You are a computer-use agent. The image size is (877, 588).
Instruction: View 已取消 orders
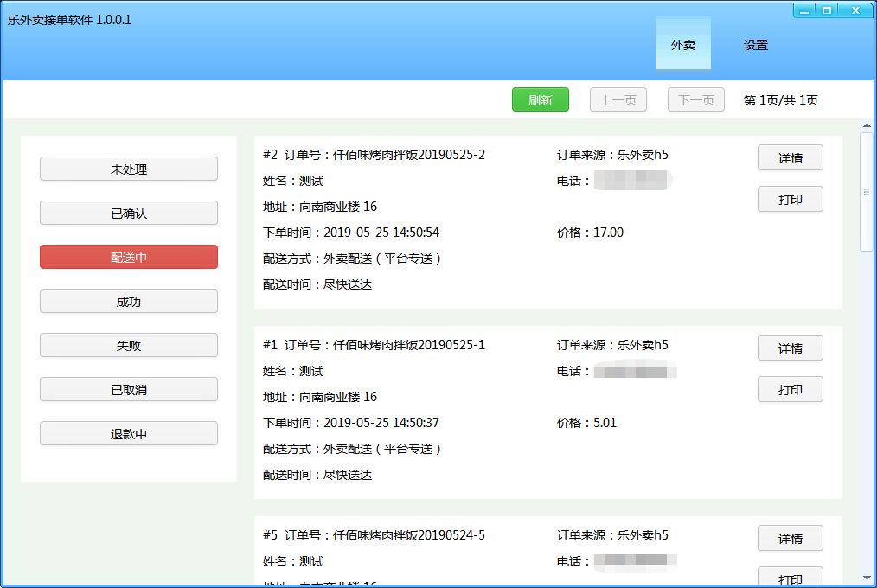point(129,390)
